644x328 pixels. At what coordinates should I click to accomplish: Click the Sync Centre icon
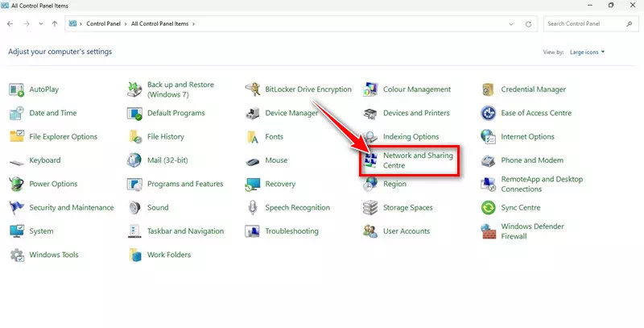(x=488, y=208)
